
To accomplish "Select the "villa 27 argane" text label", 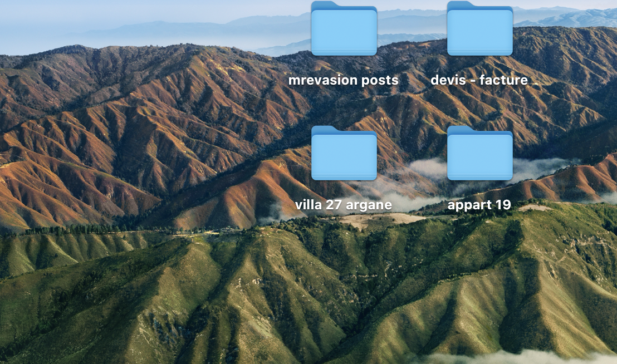I will 343,205.
